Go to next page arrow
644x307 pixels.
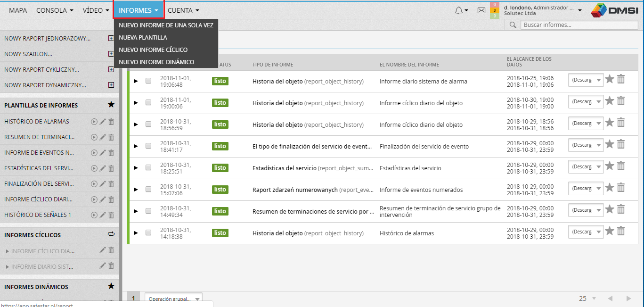[628, 299]
